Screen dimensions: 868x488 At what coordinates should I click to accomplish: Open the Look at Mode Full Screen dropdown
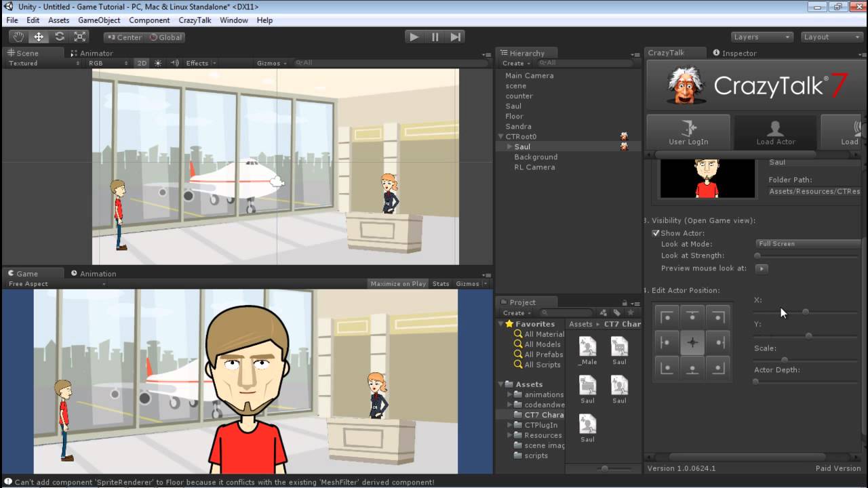[x=808, y=244]
